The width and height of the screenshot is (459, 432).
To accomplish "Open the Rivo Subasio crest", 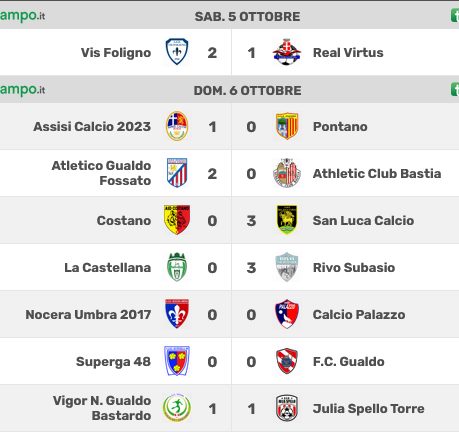I will click(287, 267).
